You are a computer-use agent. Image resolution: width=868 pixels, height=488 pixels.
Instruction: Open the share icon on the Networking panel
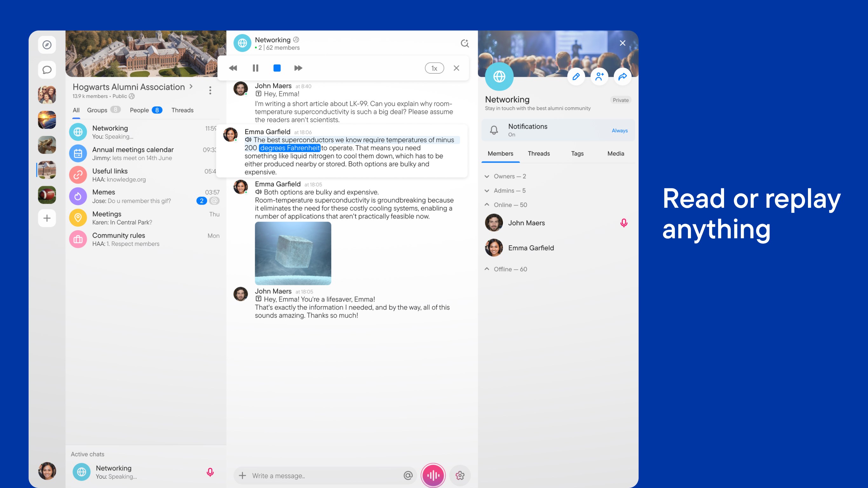coord(622,77)
